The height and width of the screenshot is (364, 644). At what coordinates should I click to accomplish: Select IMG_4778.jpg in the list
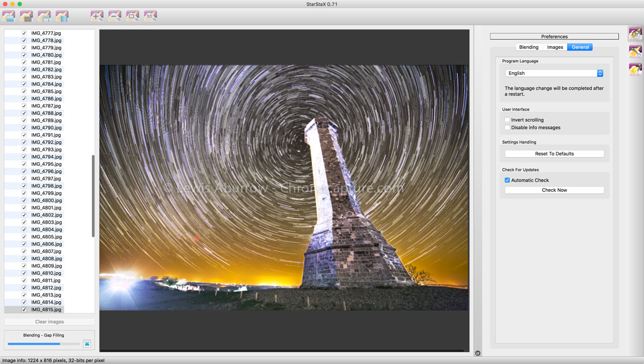point(46,40)
